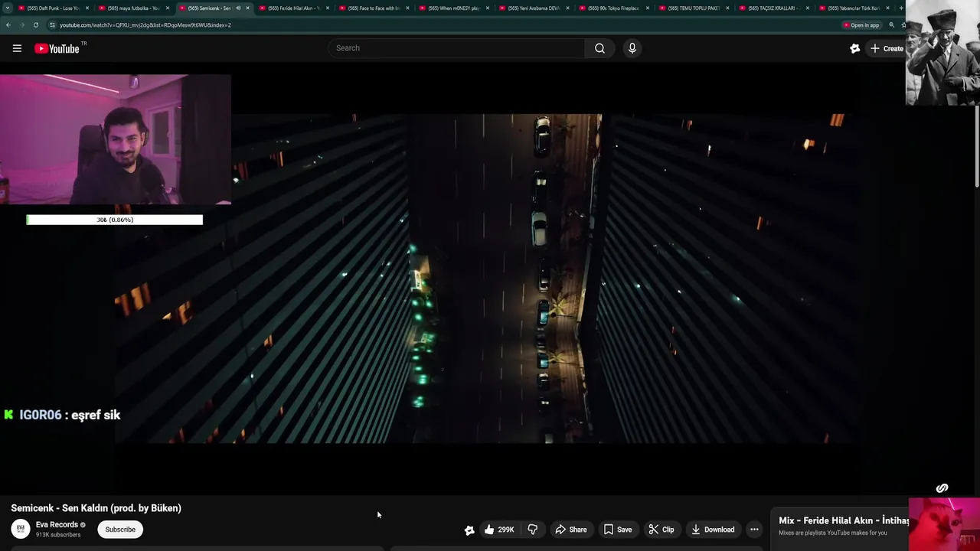Close the 90s Tokyo Fireplace tab
This screenshot has height=551, width=980.
(x=648, y=8)
